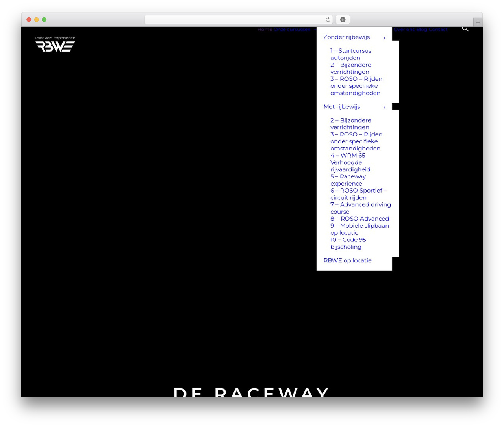
Task: Open 5 – Raceway experience
Action: (348, 180)
